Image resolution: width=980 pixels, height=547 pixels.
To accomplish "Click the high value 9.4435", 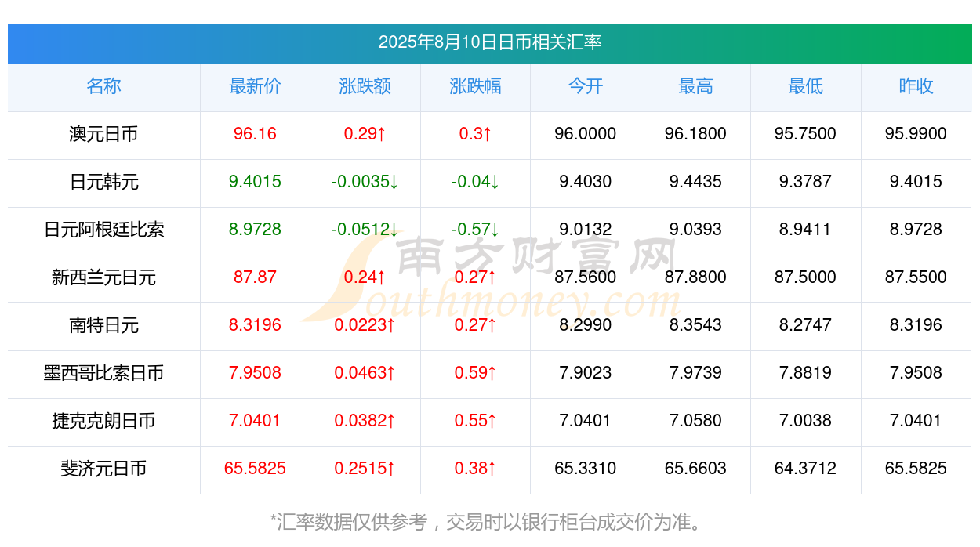I will [695, 182].
